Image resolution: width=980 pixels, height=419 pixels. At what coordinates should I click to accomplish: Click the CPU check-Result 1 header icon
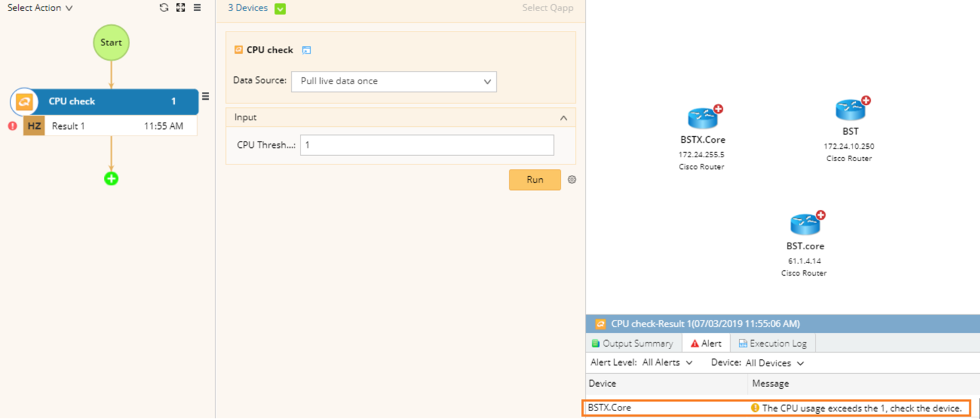point(600,324)
